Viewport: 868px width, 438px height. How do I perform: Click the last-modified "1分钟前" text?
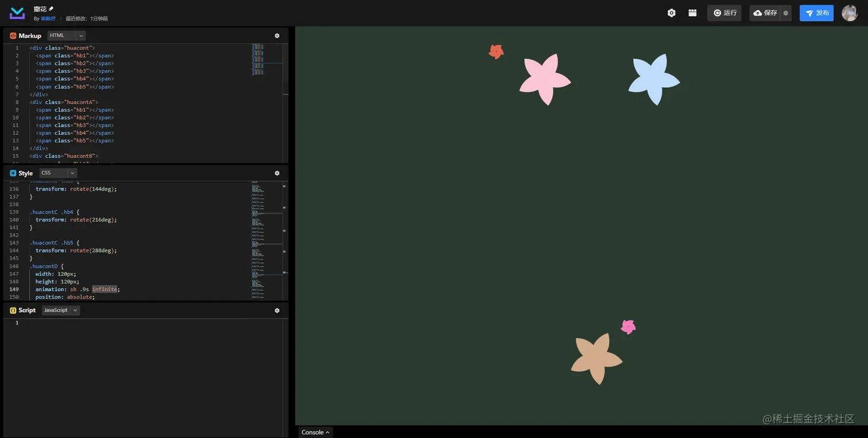[x=99, y=18]
